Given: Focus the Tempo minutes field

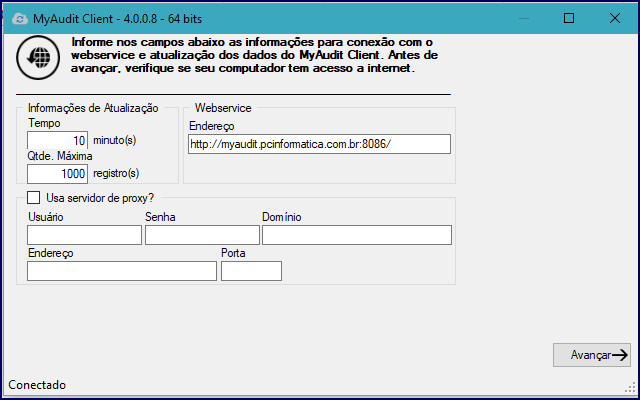Looking at the screenshot, I should pyautogui.click(x=58, y=140).
